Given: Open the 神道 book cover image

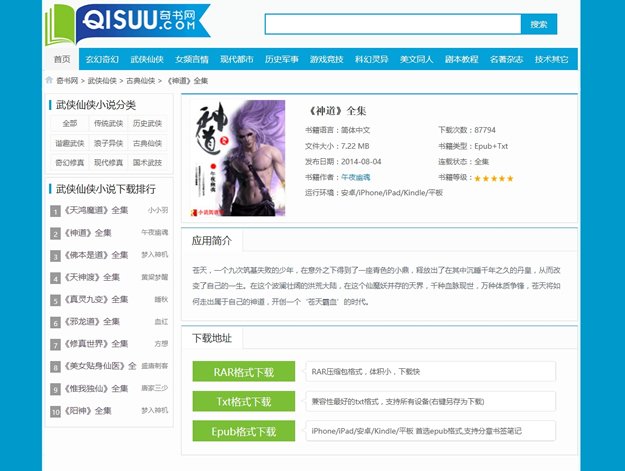Looking at the screenshot, I should tap(237, 158).
